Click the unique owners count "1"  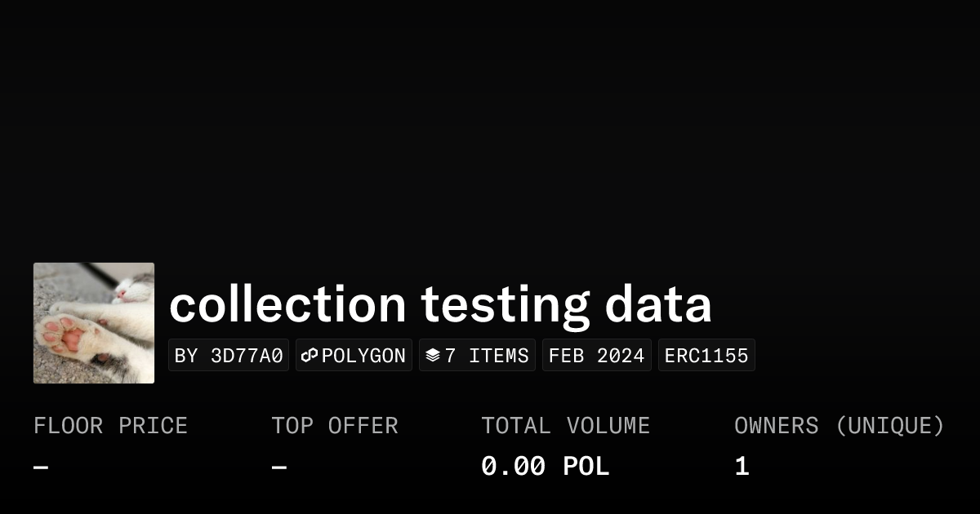(x=742, y=467)
